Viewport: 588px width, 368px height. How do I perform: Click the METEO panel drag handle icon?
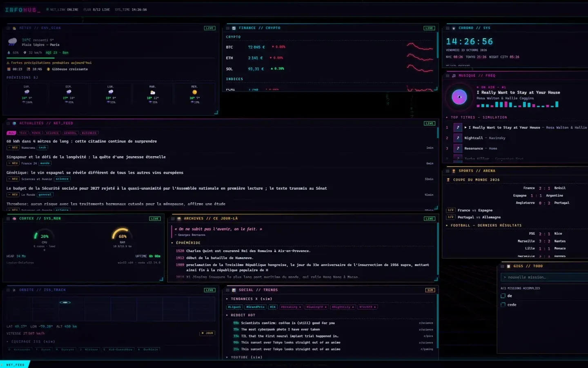coord(9,28)
